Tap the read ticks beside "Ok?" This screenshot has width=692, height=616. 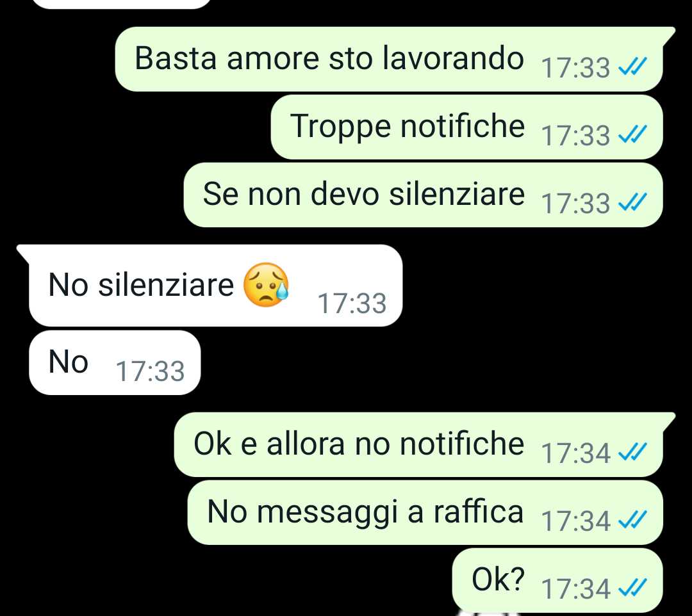(632, 588)
